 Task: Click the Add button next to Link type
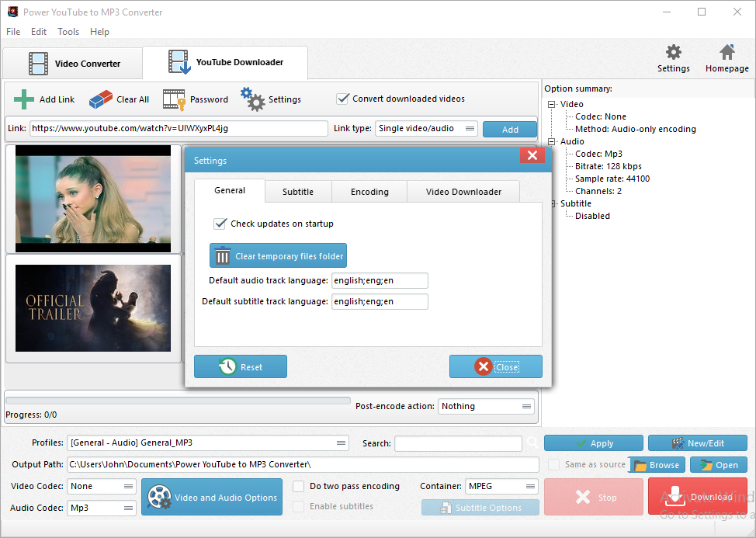pyautogui.click(x=510, y=129)
